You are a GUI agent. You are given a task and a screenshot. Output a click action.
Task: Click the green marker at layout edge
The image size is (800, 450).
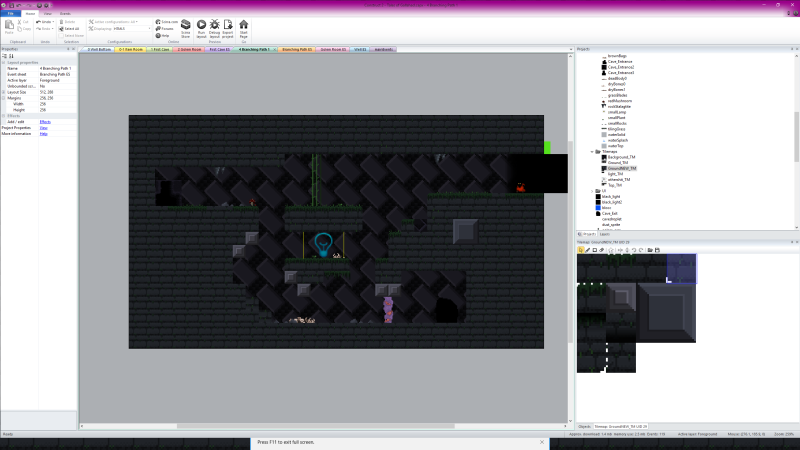coord(547,147)
